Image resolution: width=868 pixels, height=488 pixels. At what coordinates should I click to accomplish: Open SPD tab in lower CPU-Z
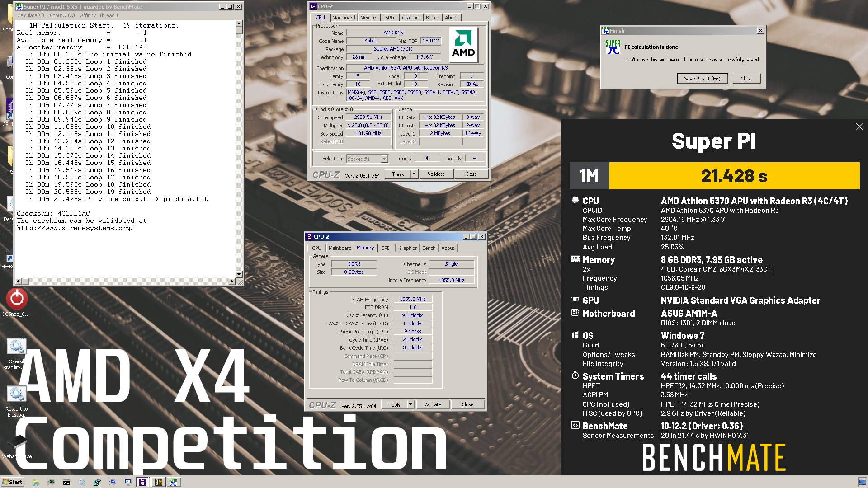pyautogui.click(x=386, y=248)
